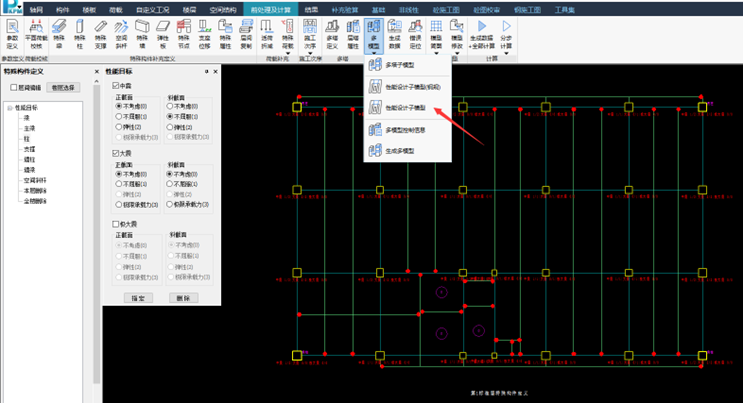Select 大震 正截面 极限承载力(3) radio
Screen dimensions: 743x403
(119, 205)
